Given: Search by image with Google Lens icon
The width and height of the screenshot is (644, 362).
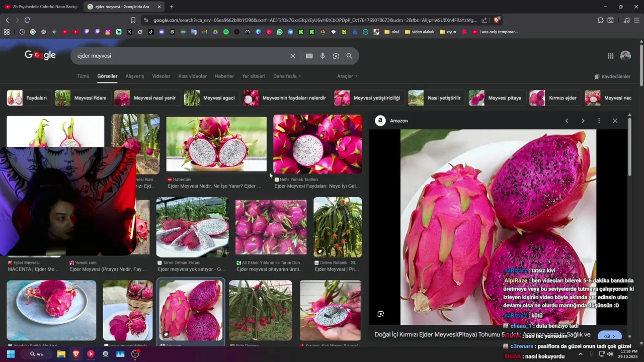Looking at the screenshot, I should pyautogui.click(x=336, y=56).
